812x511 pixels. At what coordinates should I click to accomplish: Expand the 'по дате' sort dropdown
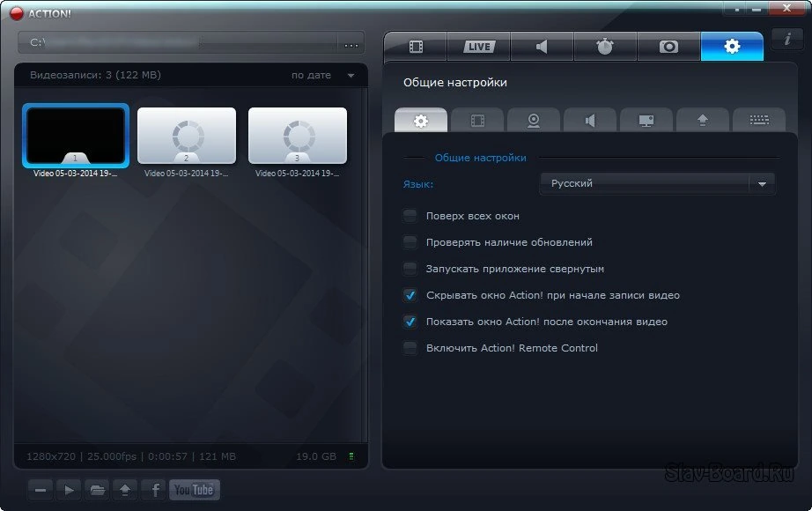323,75
